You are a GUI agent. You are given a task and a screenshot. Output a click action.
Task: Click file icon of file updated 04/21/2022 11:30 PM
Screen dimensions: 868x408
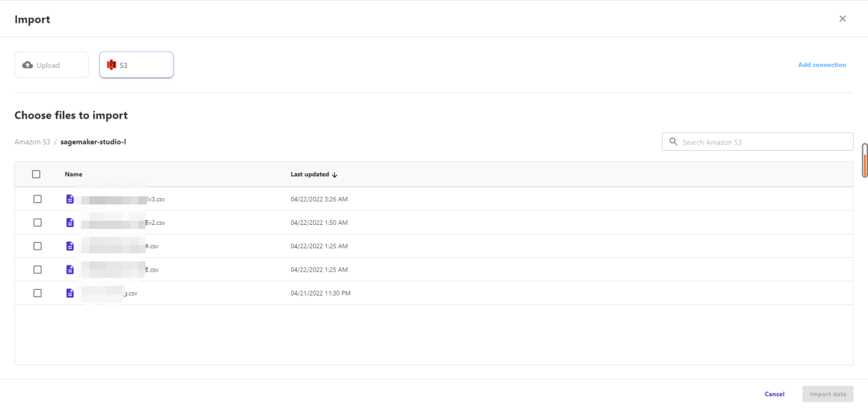click(70, 293)
